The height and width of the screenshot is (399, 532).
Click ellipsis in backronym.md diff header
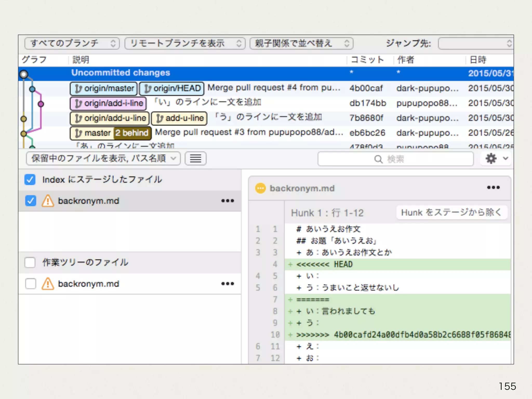[493, 188]
